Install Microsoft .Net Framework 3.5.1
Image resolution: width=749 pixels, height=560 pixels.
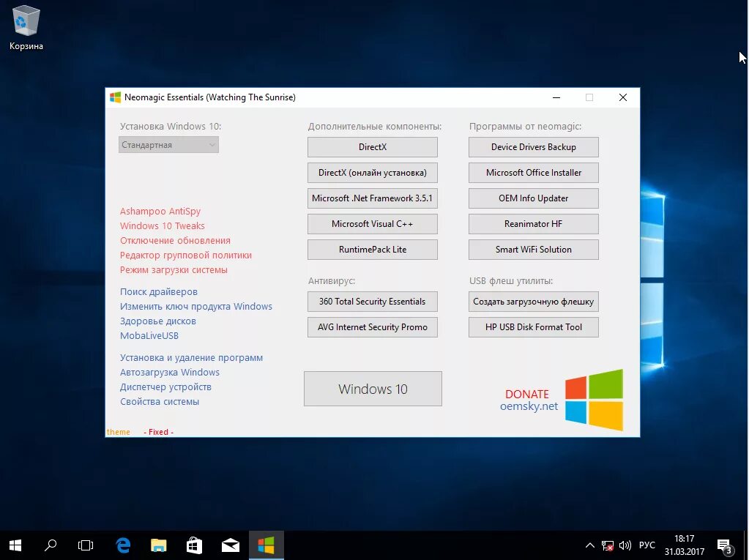pos(373,198)
